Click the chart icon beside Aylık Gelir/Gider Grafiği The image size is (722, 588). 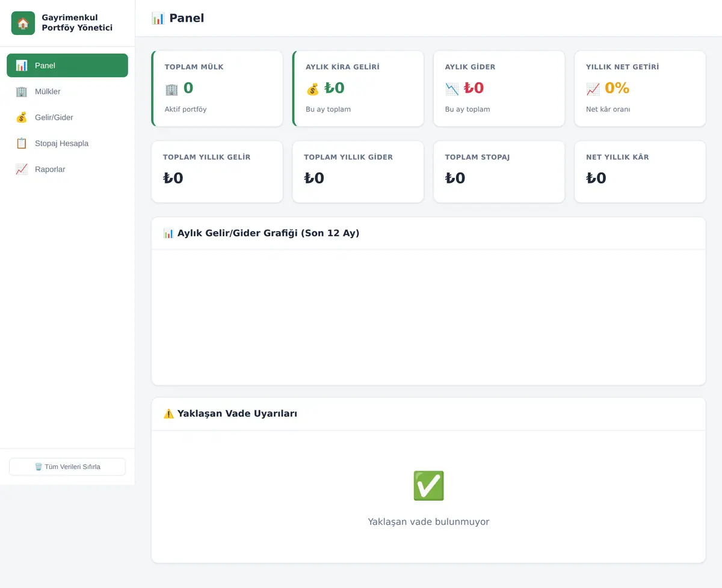click(168, 233)
